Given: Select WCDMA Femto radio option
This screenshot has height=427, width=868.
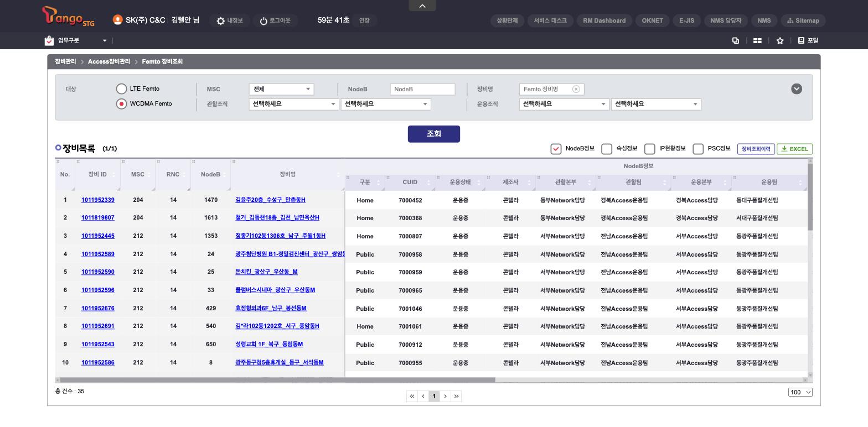Looking at the screenshot, I should coord(121,104).
